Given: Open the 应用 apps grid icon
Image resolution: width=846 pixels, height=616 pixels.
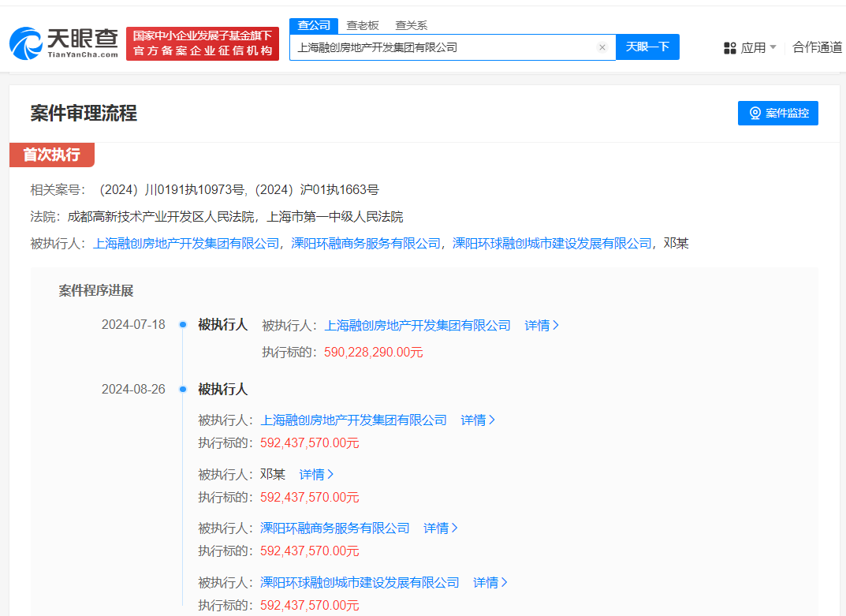Looking at the screenshot, I should [729, 47].
